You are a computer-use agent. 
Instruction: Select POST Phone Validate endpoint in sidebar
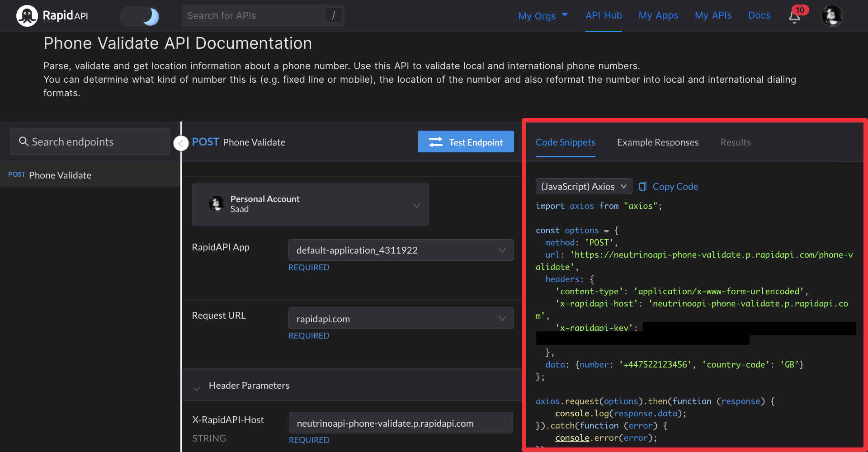[90, 175]
